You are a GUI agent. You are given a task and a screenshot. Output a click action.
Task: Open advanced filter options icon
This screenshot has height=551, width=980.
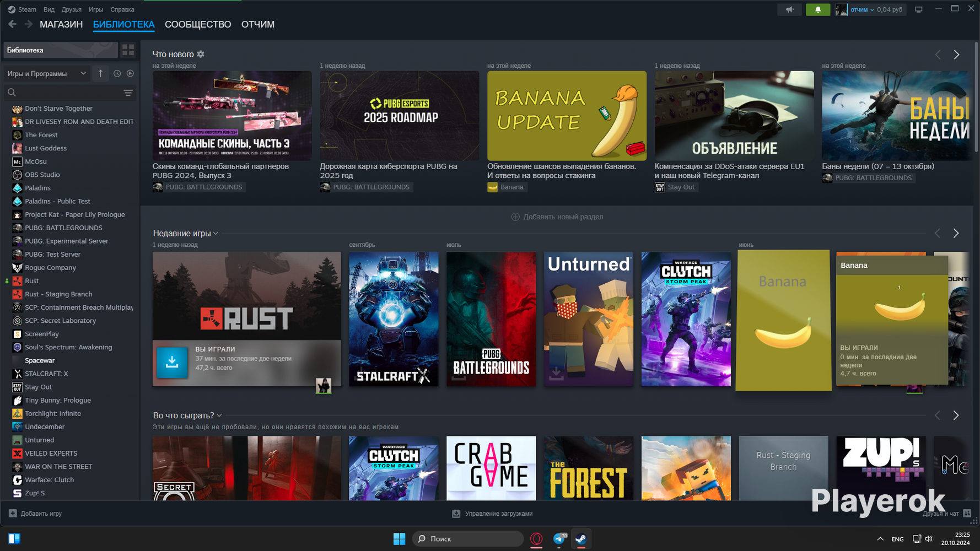click(128, 93)
